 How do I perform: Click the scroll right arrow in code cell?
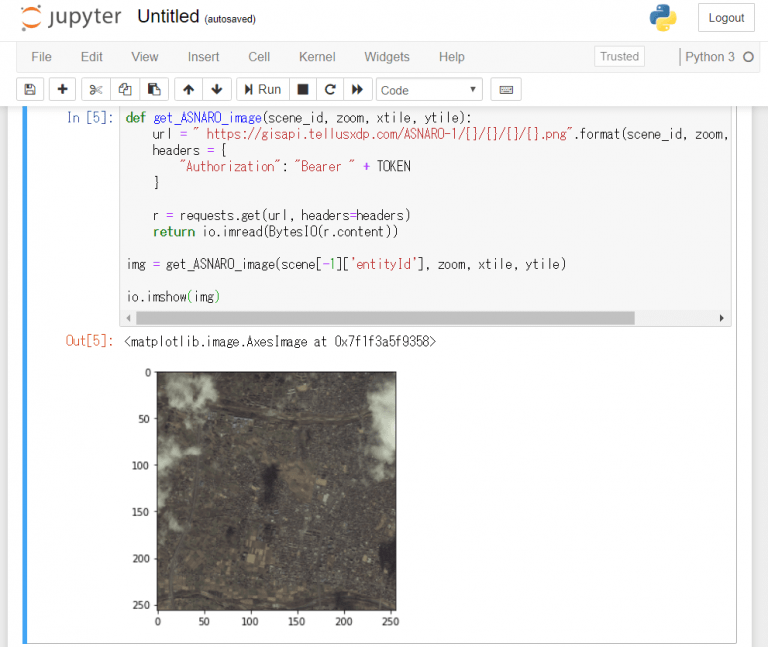pyautogui.click(x=721, y=318)
